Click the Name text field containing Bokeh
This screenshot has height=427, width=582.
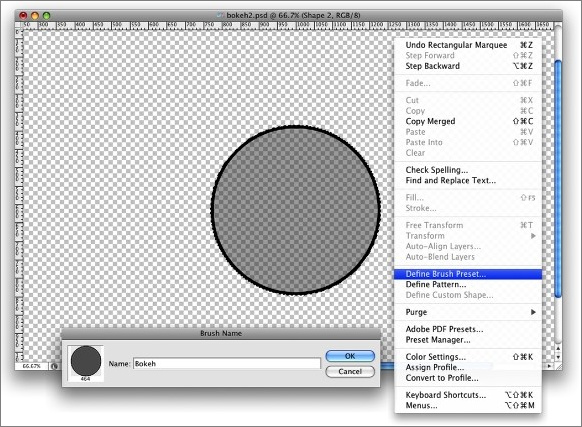226,364
